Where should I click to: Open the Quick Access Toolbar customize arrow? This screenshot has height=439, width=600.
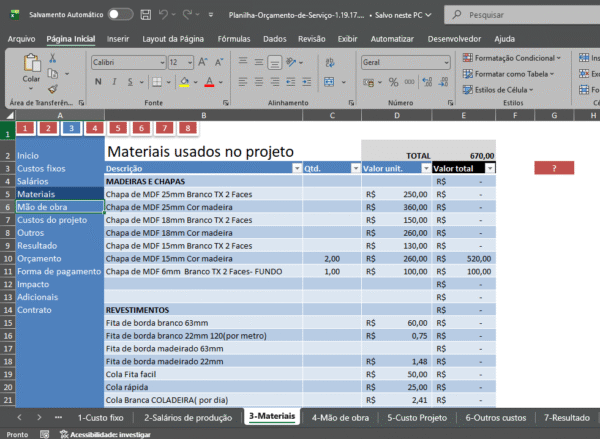click(211, 15)
